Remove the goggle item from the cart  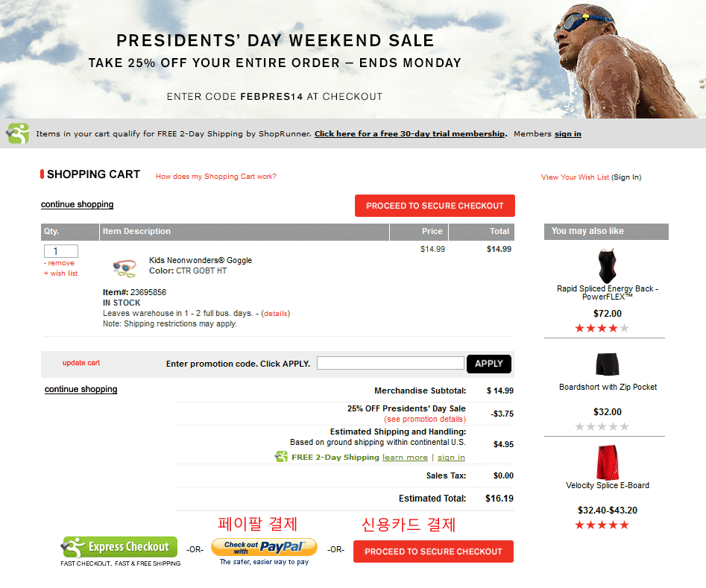tap(60, 263)
